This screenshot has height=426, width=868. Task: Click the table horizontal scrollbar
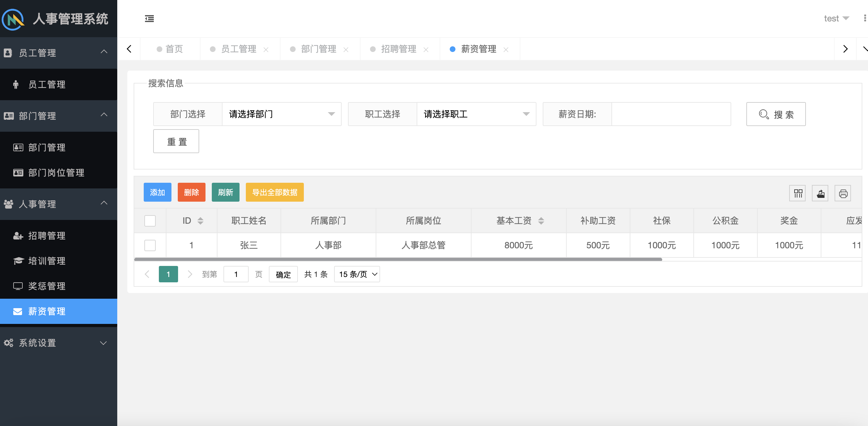(x=398, y=259)
